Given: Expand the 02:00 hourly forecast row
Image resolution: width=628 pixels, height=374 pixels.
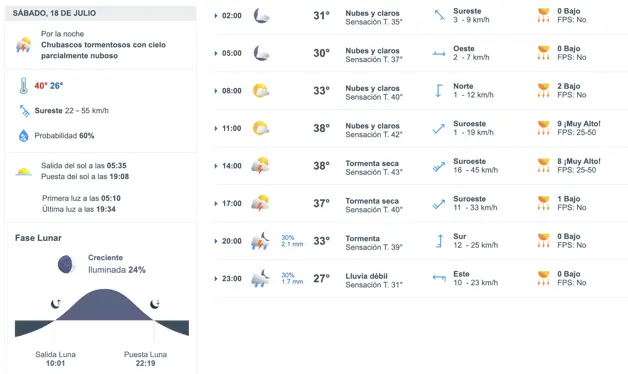Looking at the screenshot, I should (216, 16).
